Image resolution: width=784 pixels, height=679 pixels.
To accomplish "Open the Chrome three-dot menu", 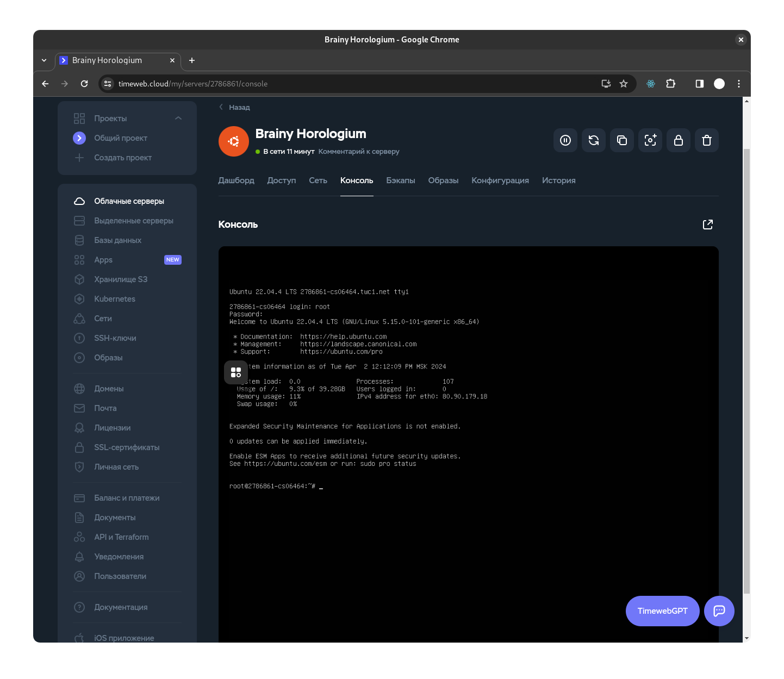I will (x=739, y=84).
